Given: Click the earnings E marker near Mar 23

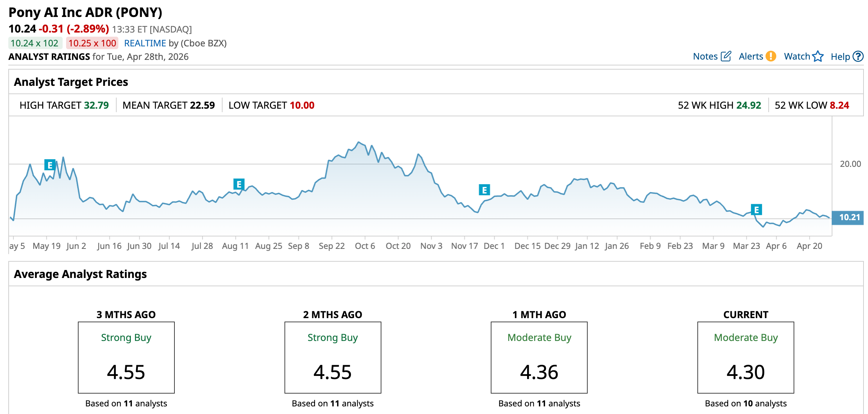Looking at the screenshot, I should tap(756, 209).
